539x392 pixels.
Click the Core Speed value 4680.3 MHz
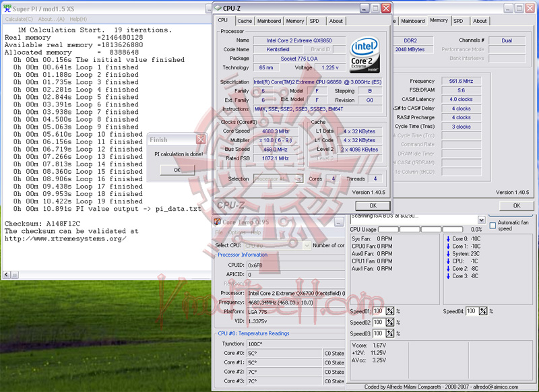coord(276,131)
